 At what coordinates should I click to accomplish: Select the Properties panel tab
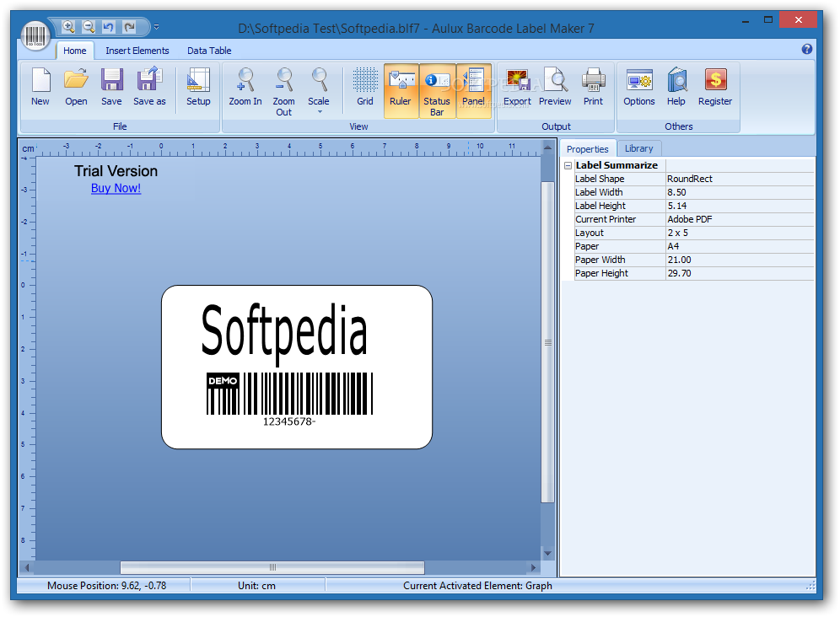pyautogui.click(x=588, y=149)
